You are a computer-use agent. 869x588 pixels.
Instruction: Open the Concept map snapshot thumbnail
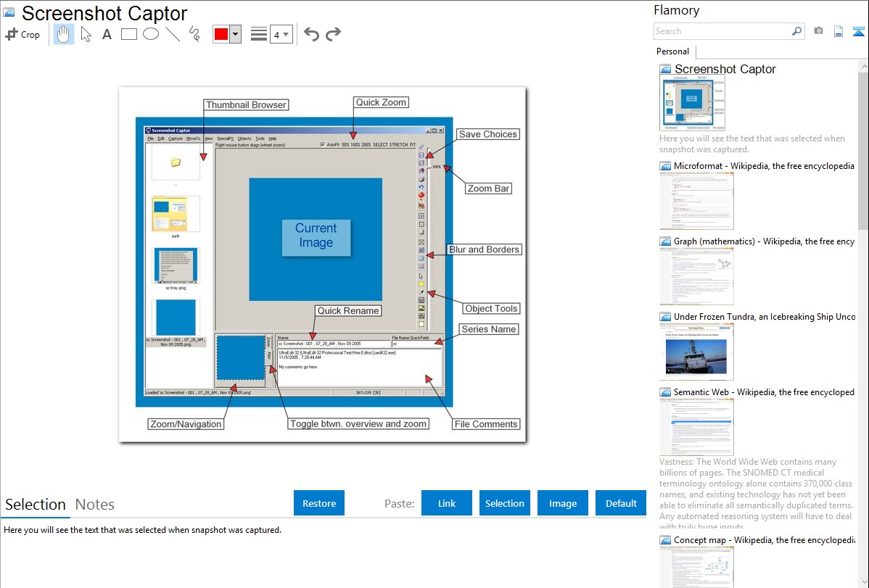pyautogui.click(x=696, y=567)
